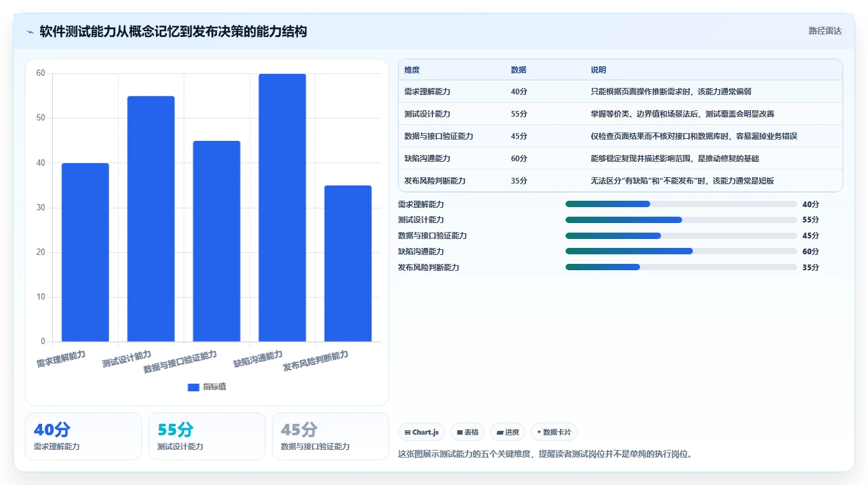This screenshot has width=868, height=485.
Task: Click the 60 tick on chart y-axis
Action: [x=41, y=73]
